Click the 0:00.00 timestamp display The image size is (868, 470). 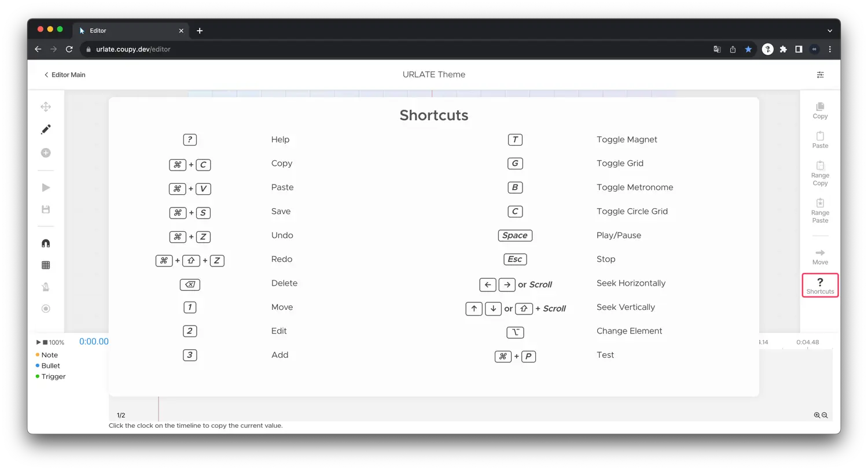[x=94, y=341]
